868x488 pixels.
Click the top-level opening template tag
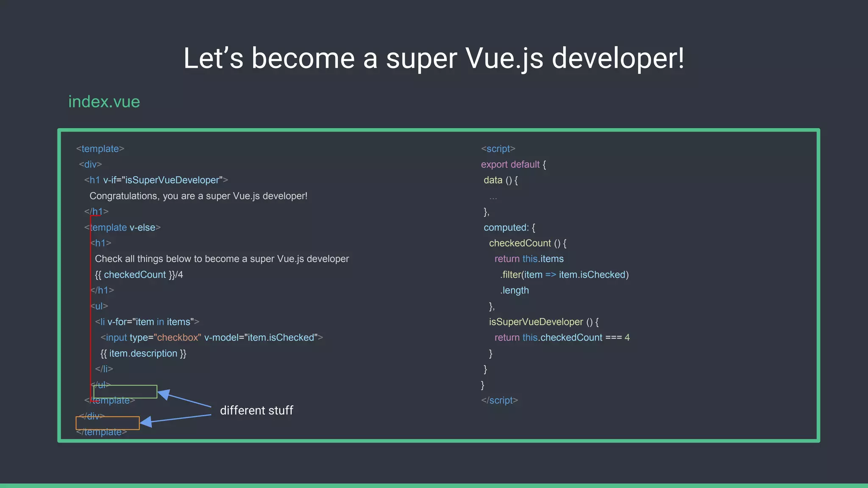coord(100,149)
